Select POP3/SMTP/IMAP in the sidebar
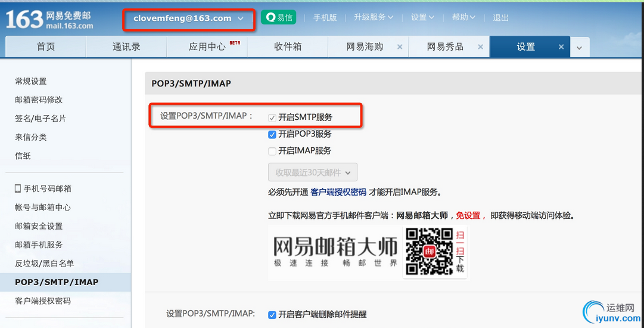The image size is (644, 328). coord(66,282)
